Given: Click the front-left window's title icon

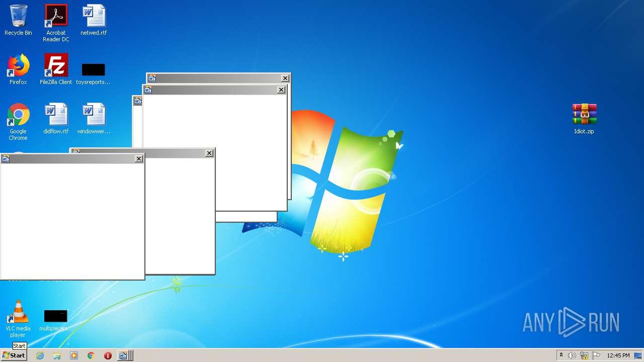Looking at the screenshot, I should coord(6,159).
